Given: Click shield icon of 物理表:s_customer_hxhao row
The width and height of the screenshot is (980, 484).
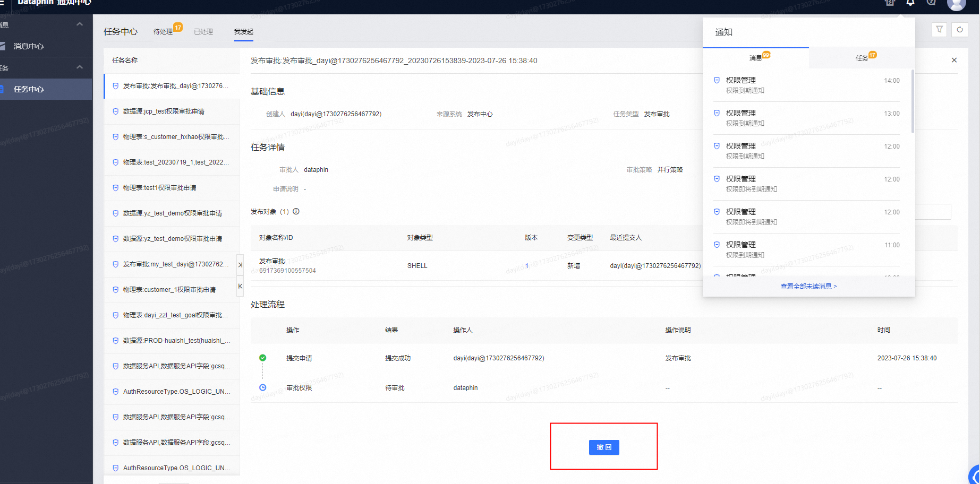Looking at the screenshot, I should 116,137.
